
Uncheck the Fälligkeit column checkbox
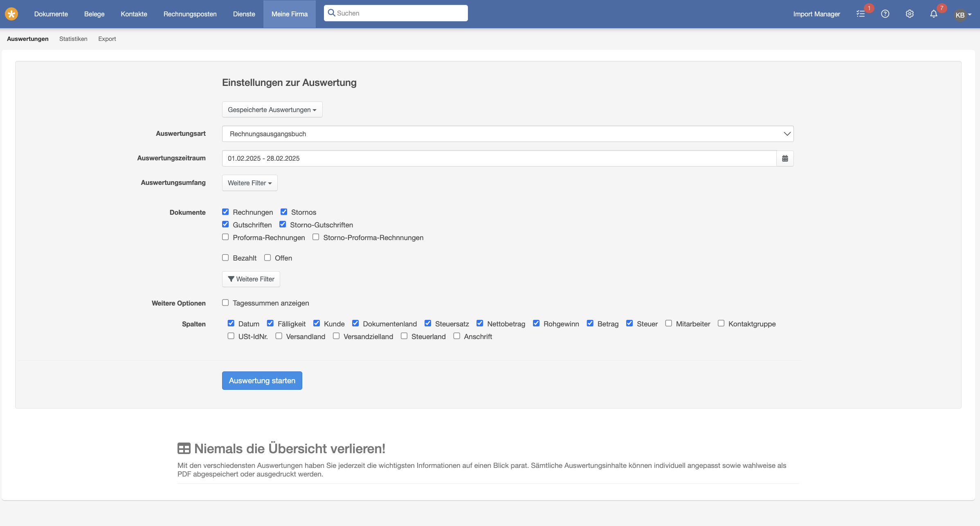point(270,324)
